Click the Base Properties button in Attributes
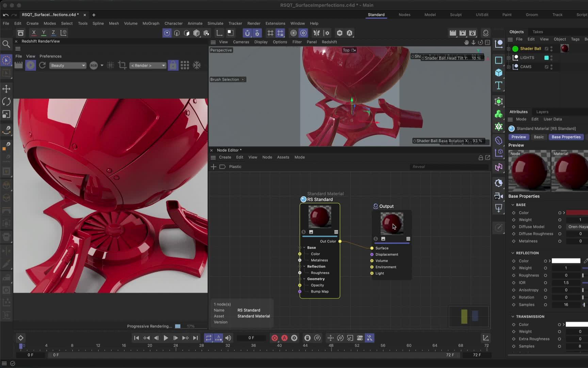 (x=566, y=137)
